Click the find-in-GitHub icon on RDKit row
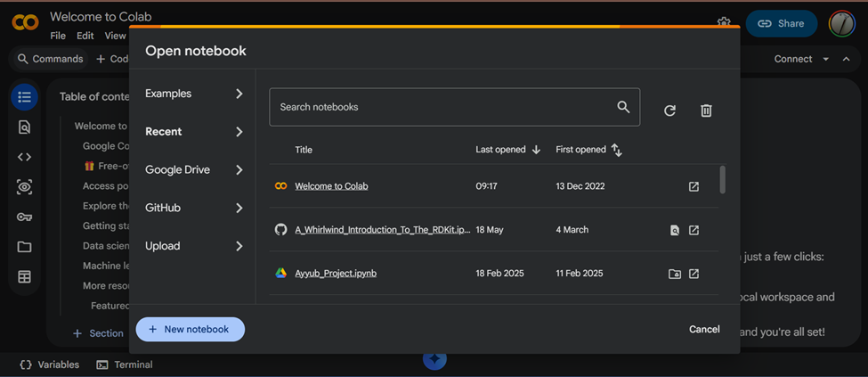The image size is (868, 377). pyautogui.click(x=674, y=230)
